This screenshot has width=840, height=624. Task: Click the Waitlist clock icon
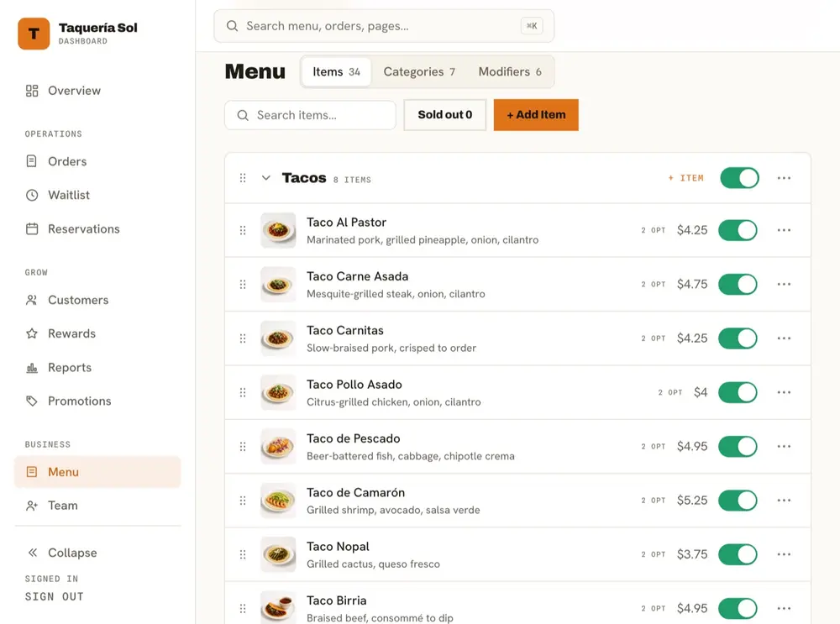pyautogui.click(x=32, y=195)
